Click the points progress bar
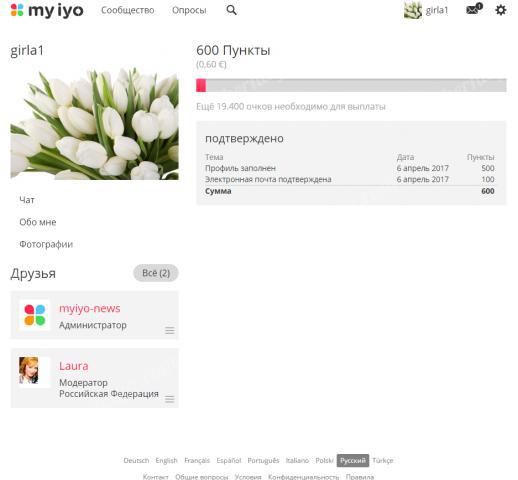Image resolution: width=518 pixels, height=480 pixels. click(x=351, y=85)
